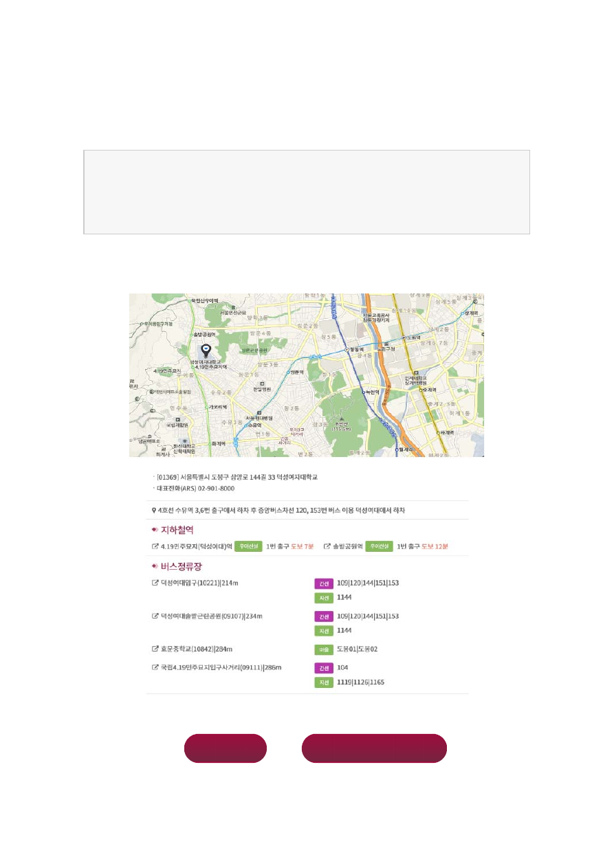The image size is (614, 868).
Task: Click the location pin marker on map
Action: coord(204,350)
